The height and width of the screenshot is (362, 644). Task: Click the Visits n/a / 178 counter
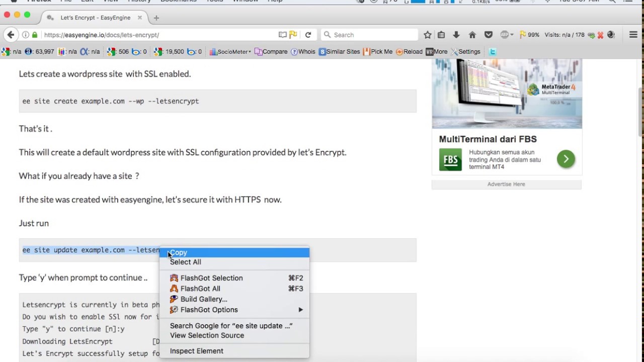point(565,35)
